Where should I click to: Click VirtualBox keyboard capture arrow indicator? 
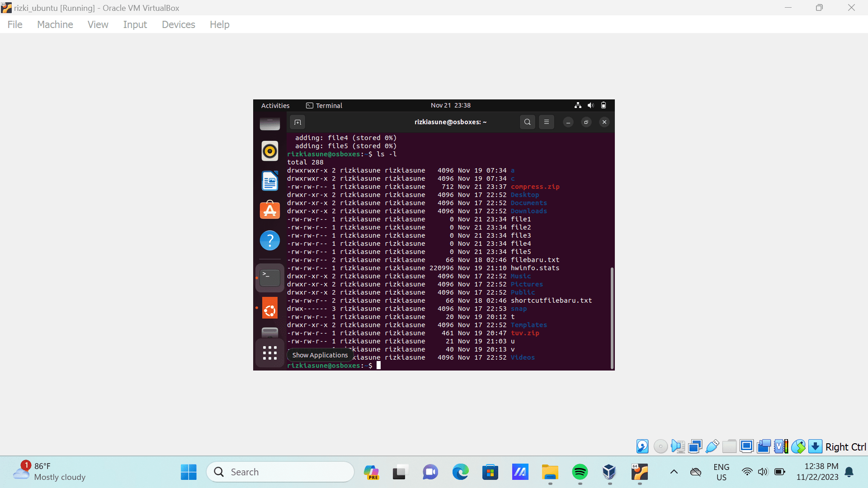coord(815,446)
